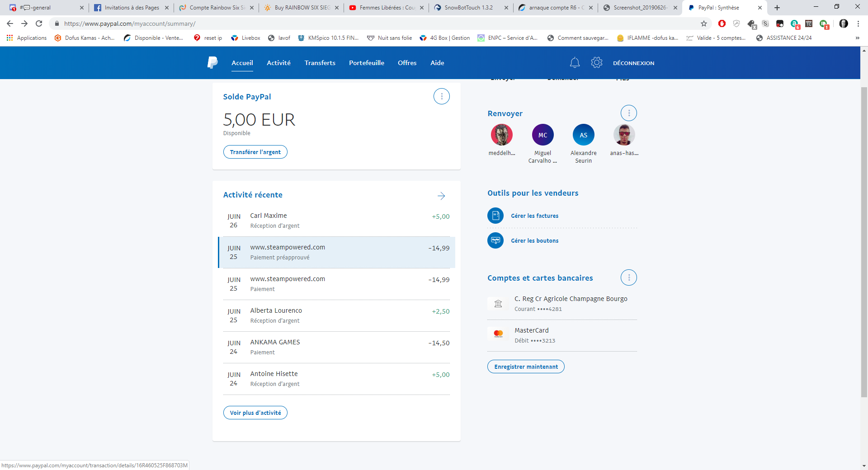This screenshot has width=868, height=470.
Task: Select meddelh contact avatar
Action: tap(502, 135)
